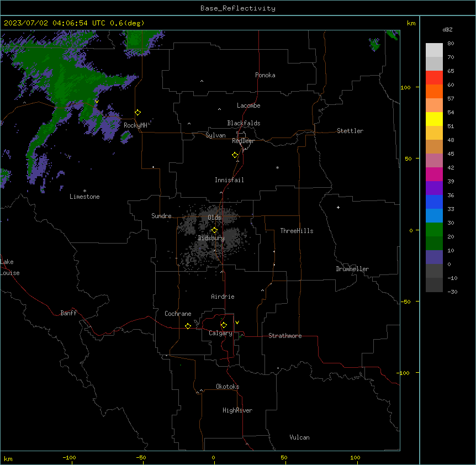
Task: Click the 2023/07/02 04:06:54 UTC timestamp
Action: tap(55, 23)
